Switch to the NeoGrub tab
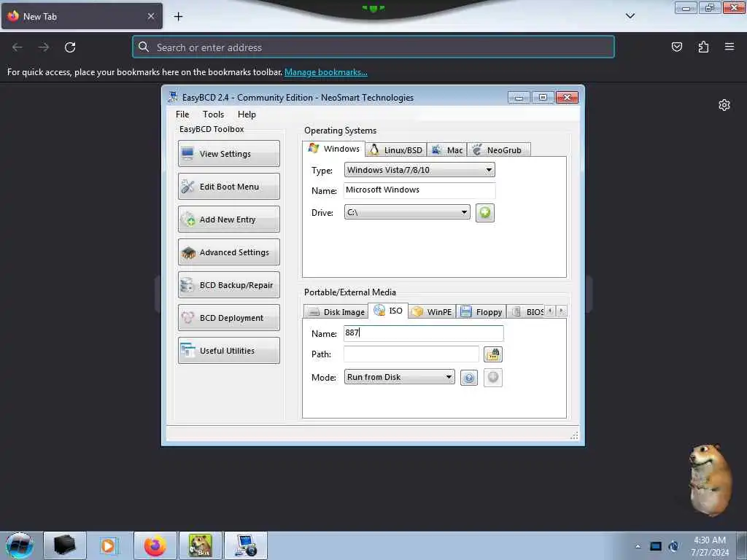Screen dimensions: 747x560 [x=499, y=150]
